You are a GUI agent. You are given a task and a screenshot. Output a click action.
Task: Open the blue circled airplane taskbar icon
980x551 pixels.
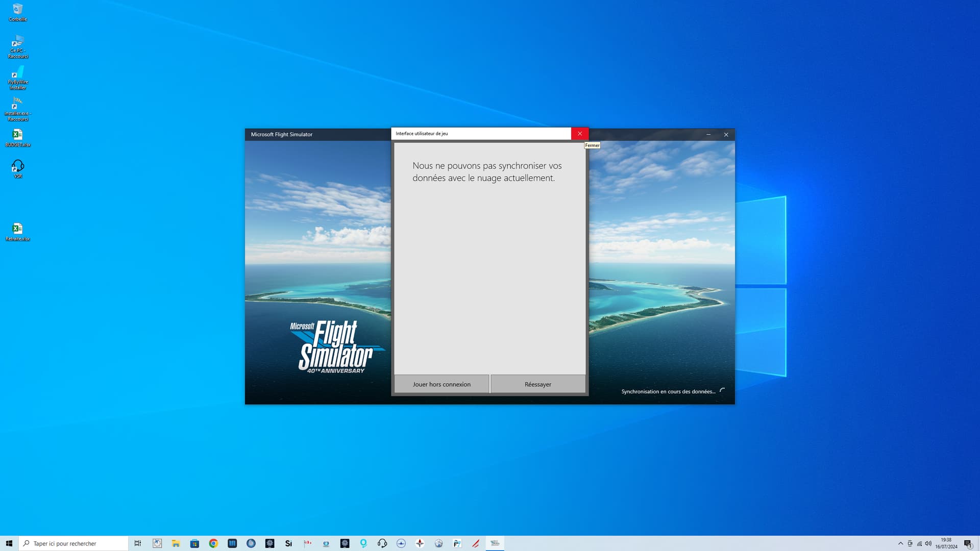(401, 543)
